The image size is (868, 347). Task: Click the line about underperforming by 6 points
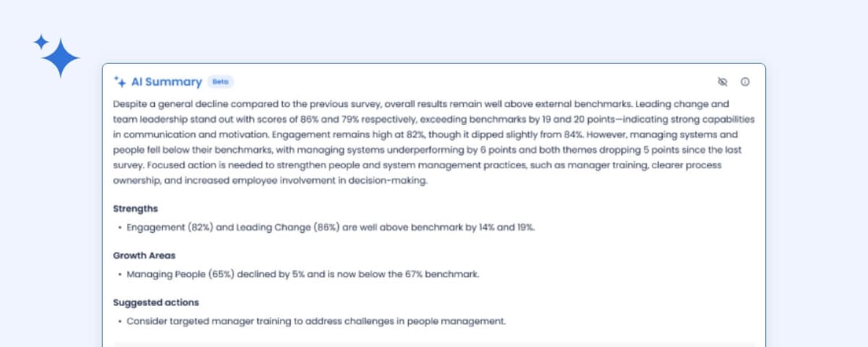point(425,150)
